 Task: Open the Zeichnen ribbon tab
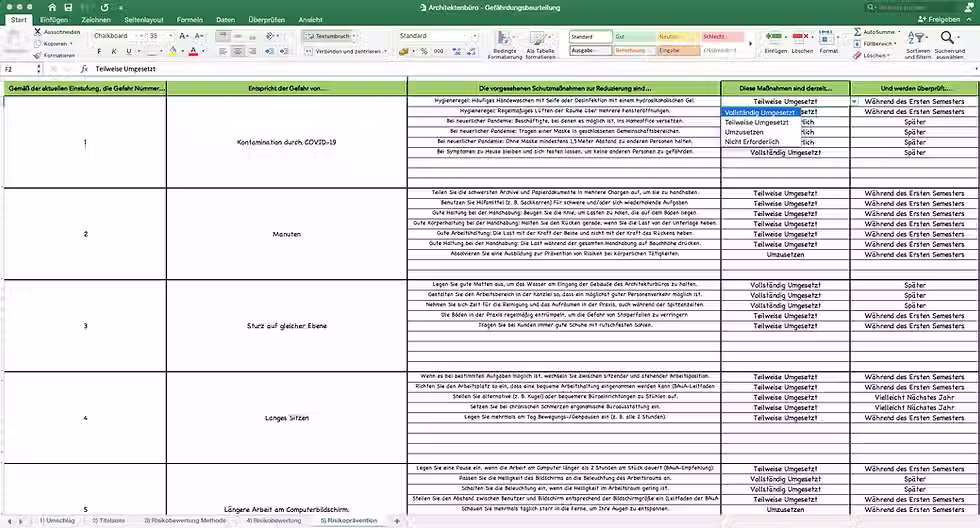(96, 20)
